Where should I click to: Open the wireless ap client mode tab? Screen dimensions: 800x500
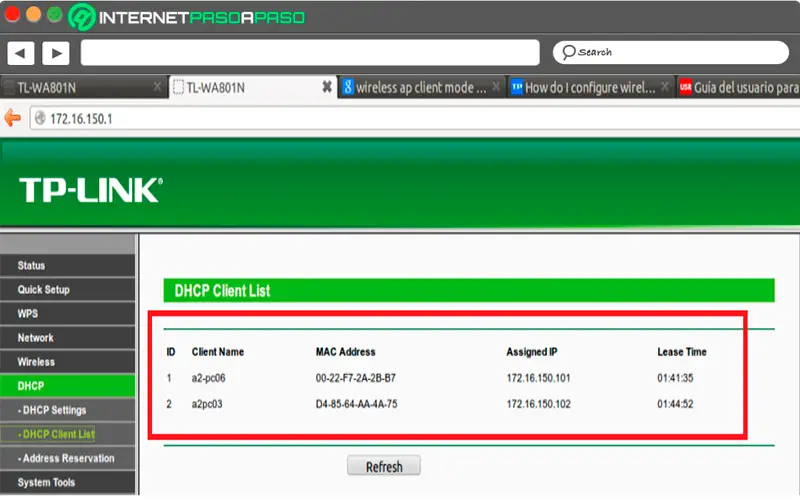pyautogui.click(x=421, y=87)
